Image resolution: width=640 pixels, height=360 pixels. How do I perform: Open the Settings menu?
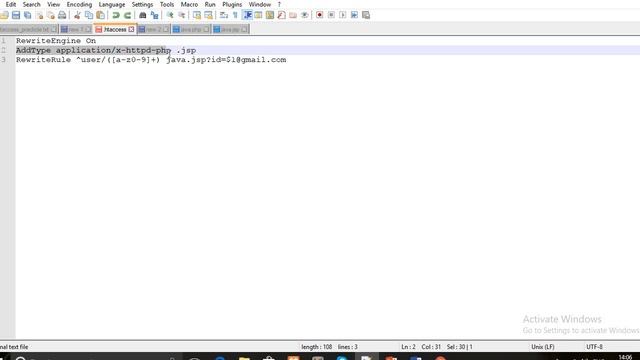[x=142, y=4]
